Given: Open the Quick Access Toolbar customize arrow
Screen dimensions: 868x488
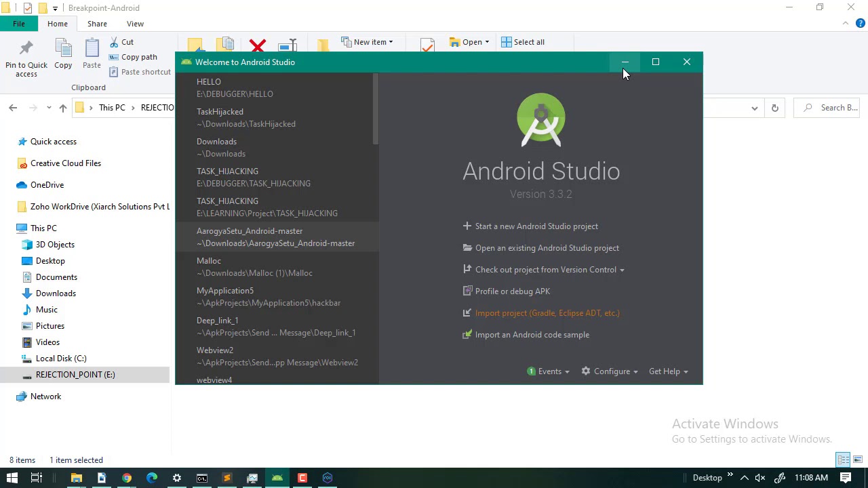Looking at the screenshot, I should 55,8.
